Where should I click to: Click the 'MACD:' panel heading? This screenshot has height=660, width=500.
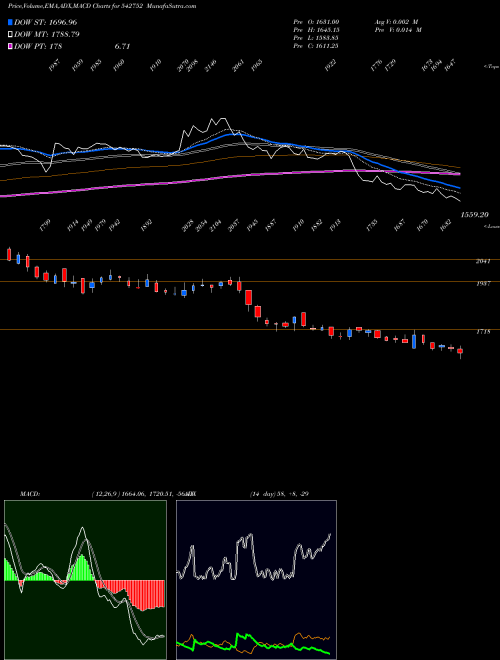29,493
